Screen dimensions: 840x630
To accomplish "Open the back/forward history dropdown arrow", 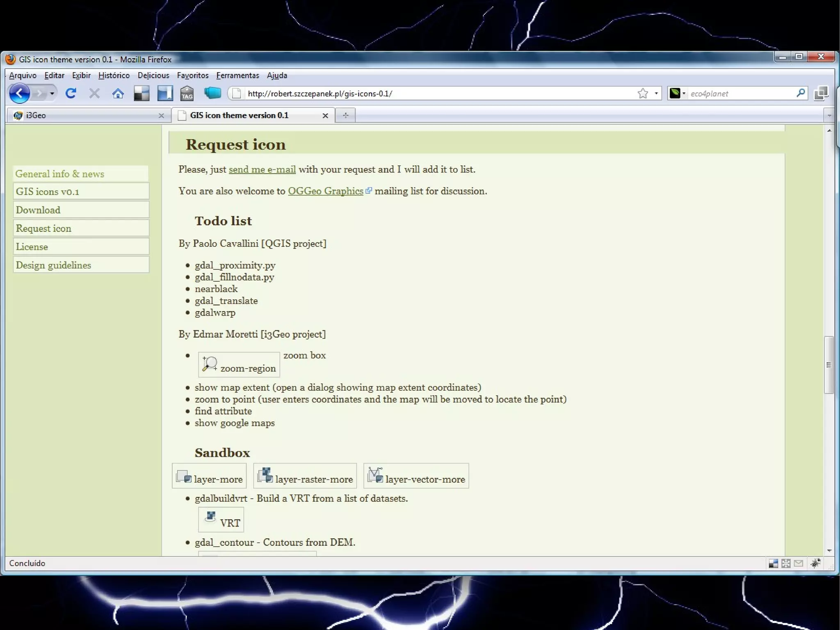I will pos(52,94).
